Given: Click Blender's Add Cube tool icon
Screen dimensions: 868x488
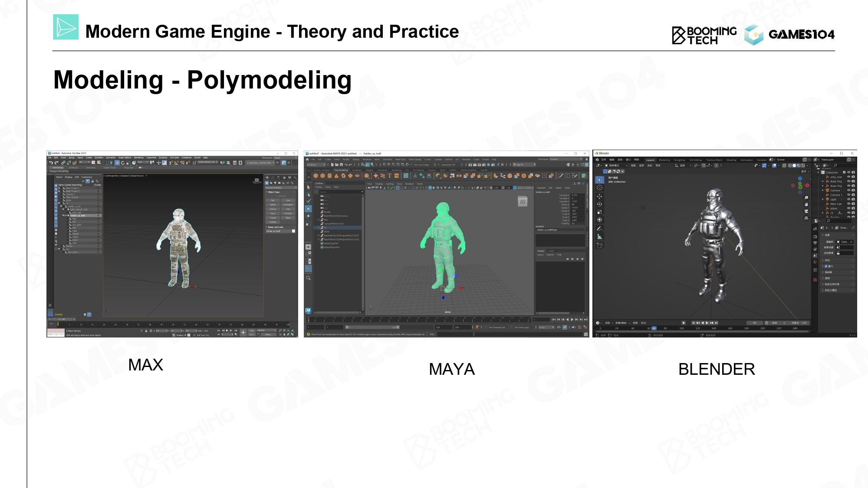Looking at the screenshot, I should [599, 246].
